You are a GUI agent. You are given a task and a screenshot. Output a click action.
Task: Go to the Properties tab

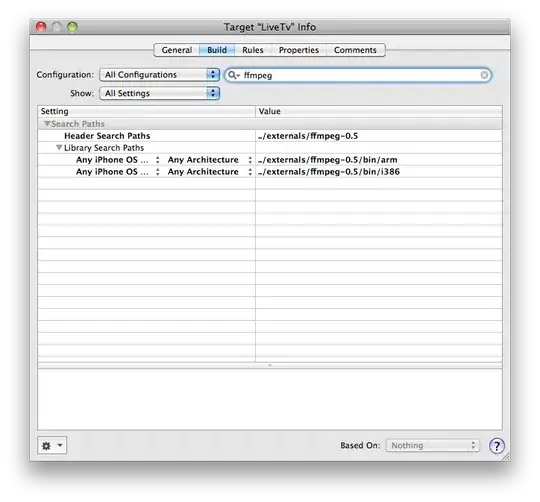299,50
